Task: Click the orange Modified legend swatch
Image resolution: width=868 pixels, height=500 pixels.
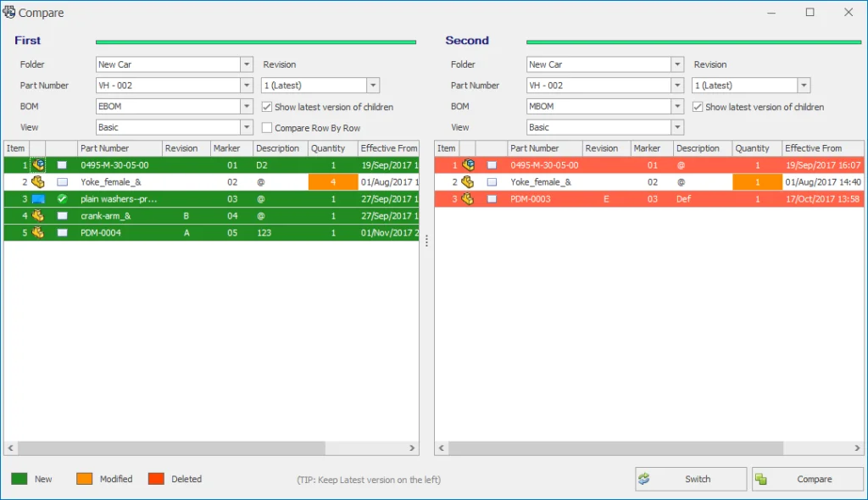Action: (85, 479)
